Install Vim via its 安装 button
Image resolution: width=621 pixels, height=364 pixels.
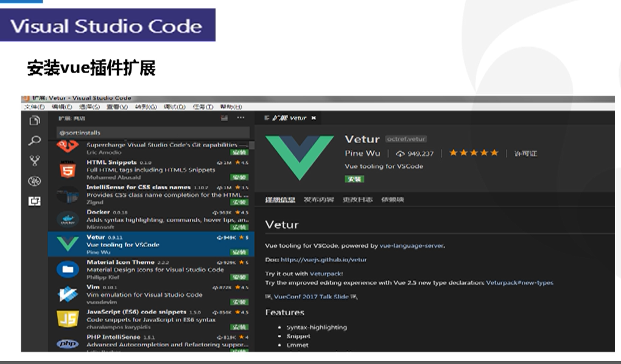click(x=239, y=302)
